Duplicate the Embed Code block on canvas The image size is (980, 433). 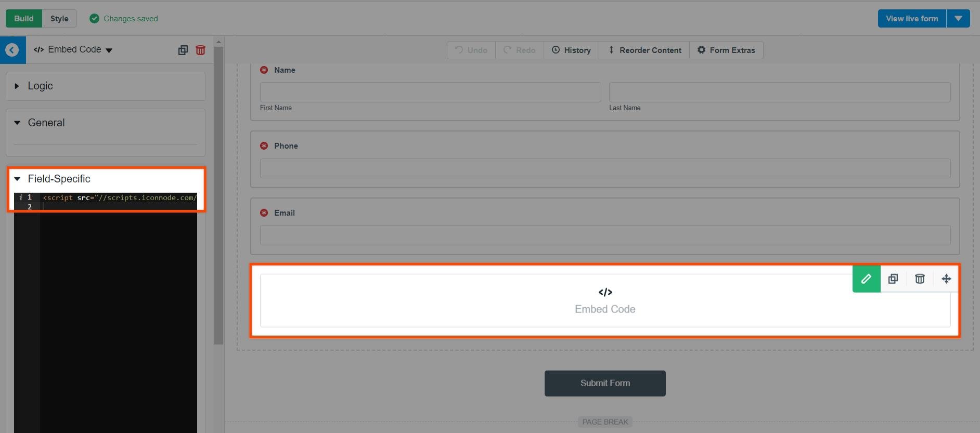(893, 279)
